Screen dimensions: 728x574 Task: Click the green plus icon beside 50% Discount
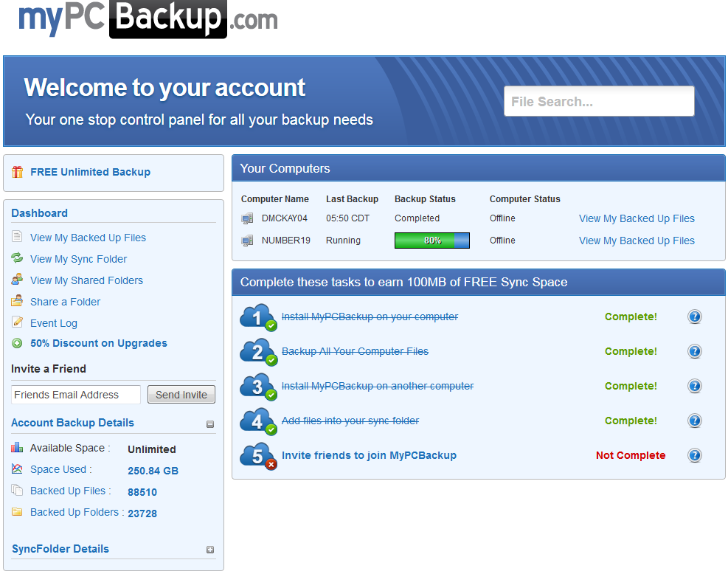point(17,343)
